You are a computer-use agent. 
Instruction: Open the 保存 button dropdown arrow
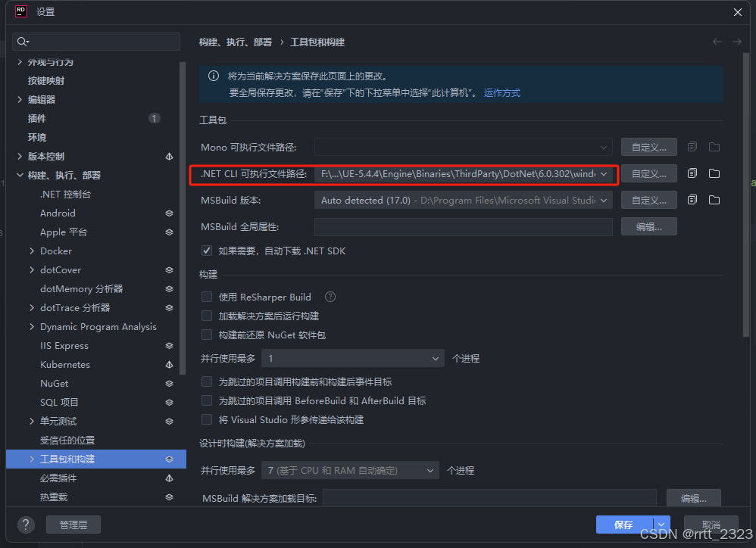click(x=662, y=525)
